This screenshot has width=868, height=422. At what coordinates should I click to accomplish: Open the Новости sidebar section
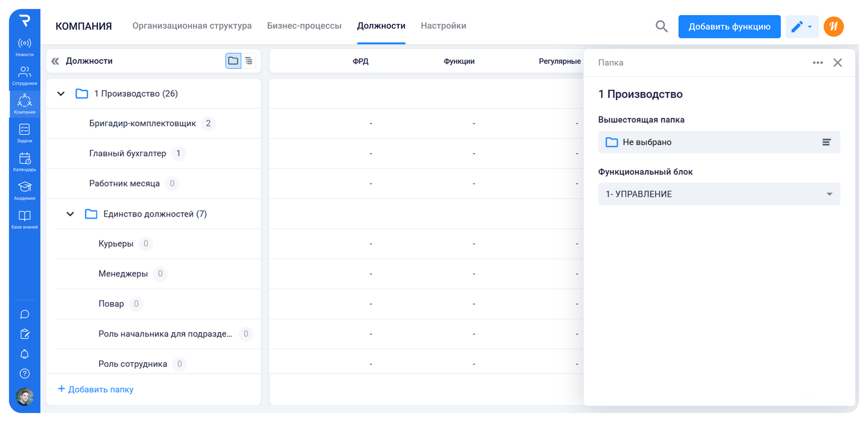coord(24,47)
